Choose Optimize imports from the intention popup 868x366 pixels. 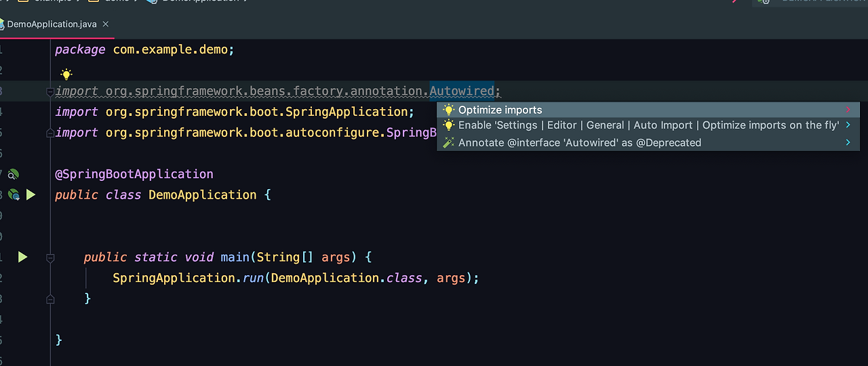tap(648, 110)
